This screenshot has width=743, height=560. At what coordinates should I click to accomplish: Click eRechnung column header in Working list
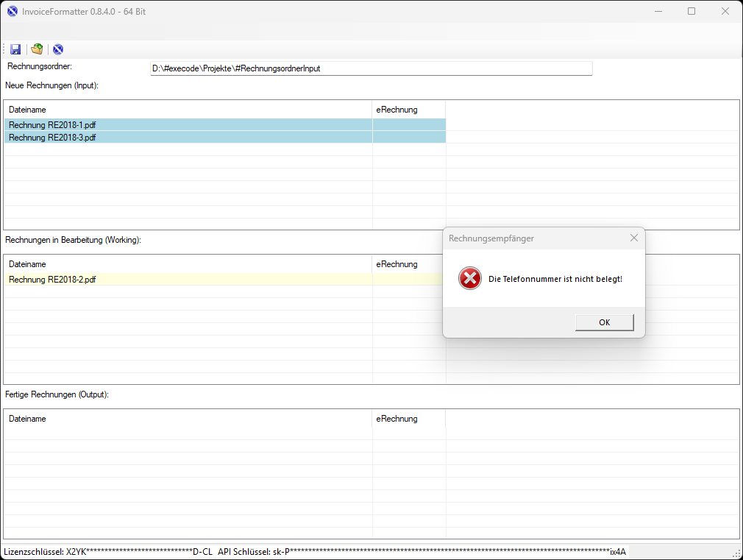pos(397,264)
